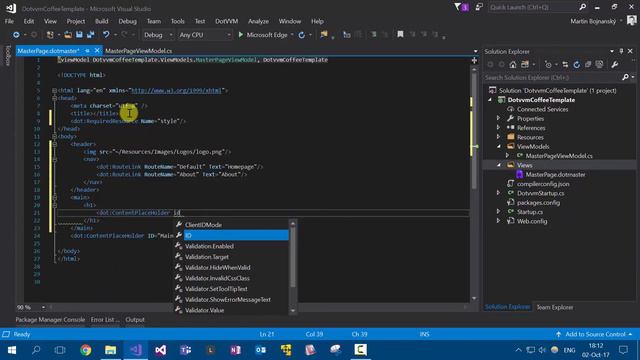Toggle Solution Explorer auto-hide pin
The width and height of the screenshot is (640, 360).
tap(621, 51)
